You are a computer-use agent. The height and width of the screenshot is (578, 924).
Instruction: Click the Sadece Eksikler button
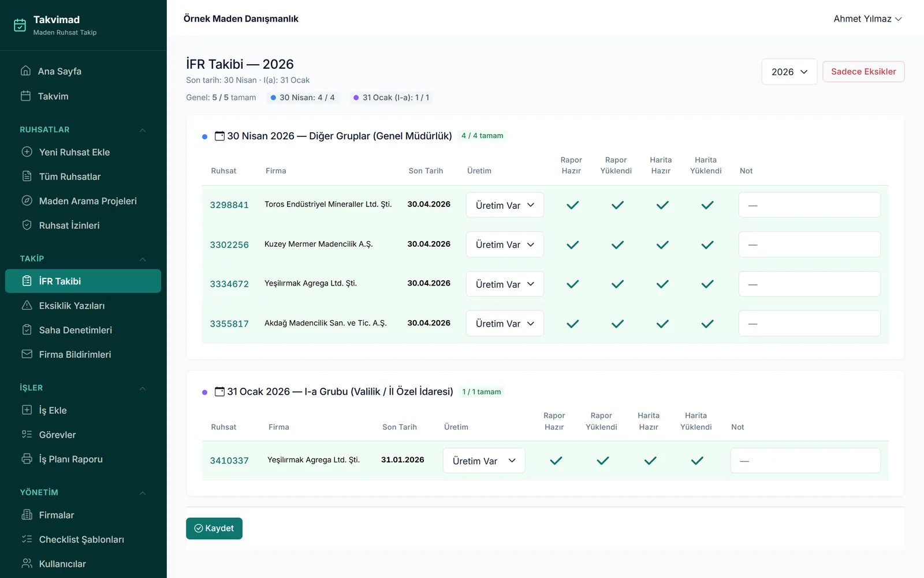pos(863,72)
